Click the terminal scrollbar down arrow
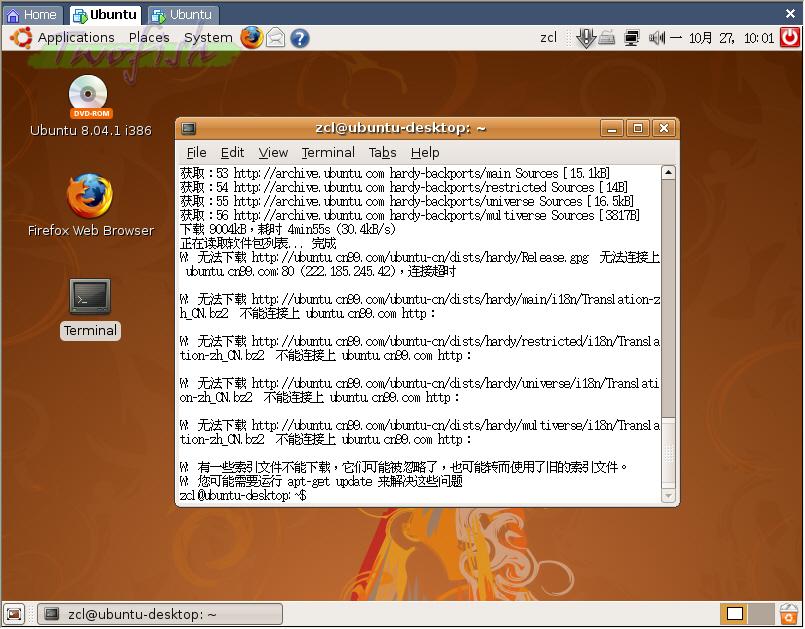 [668, 495]
